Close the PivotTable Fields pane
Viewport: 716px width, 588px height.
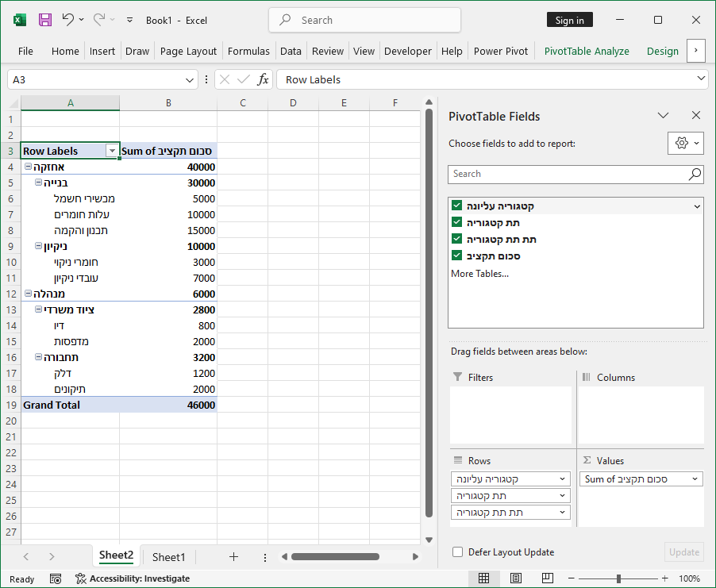tap(696, 116)
